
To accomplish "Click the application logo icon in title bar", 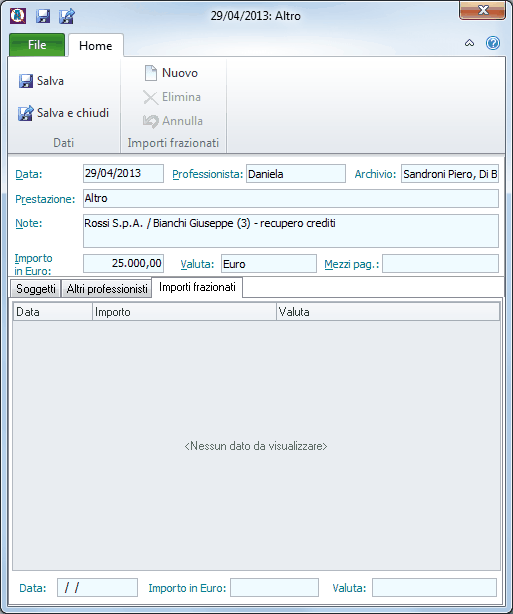I will (x=18, y=16).
